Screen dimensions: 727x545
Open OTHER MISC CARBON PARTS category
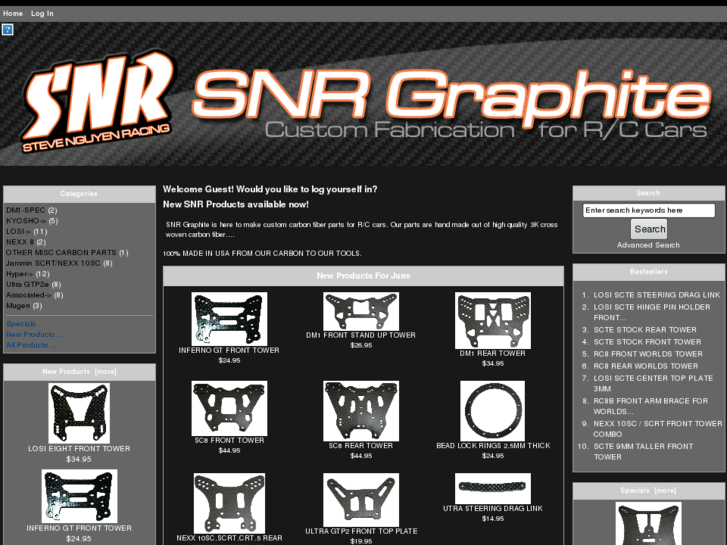pos(61,253)
